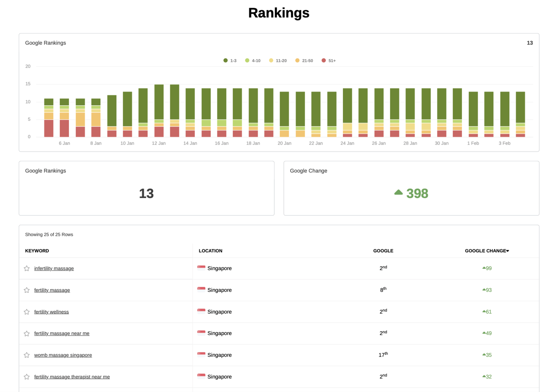Star the "fertility wellness" row
The width and height of the screenshot is (552, 392).
pos(27,312)
